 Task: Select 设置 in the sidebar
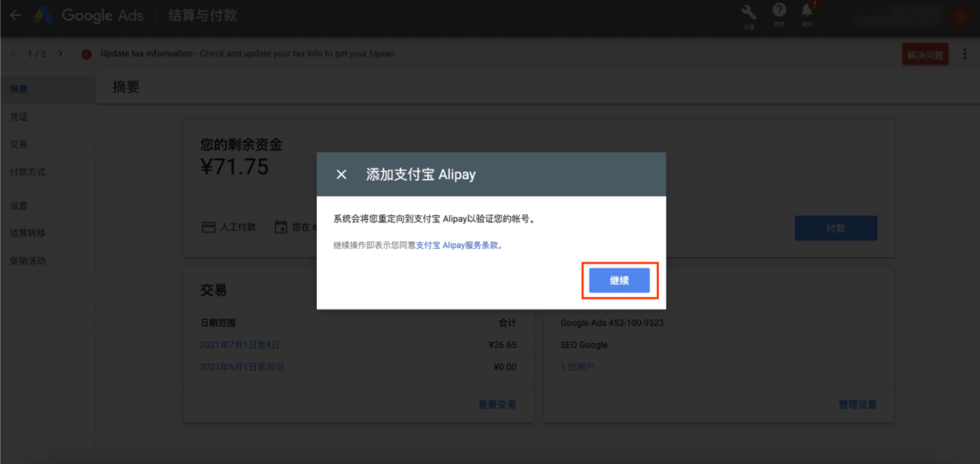[19, 206]
